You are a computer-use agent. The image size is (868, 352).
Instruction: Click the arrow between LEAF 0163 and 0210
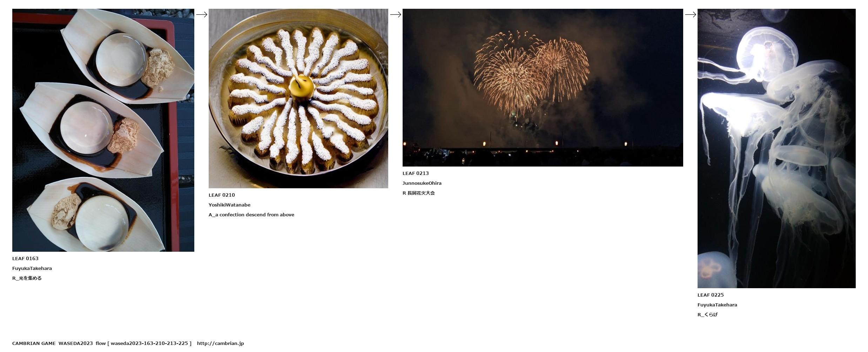tap(202, 15)
